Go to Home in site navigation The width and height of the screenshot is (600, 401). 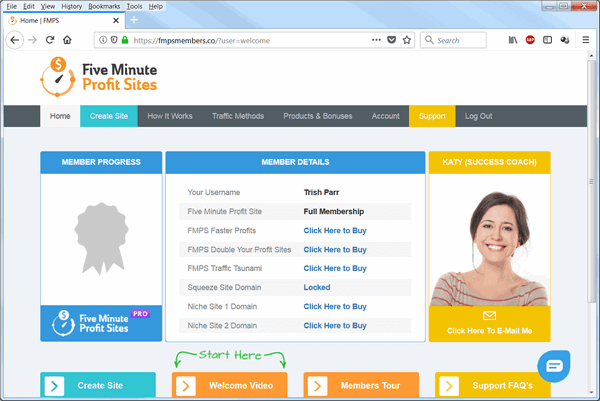pyautogui.click(x=60, y=116)
